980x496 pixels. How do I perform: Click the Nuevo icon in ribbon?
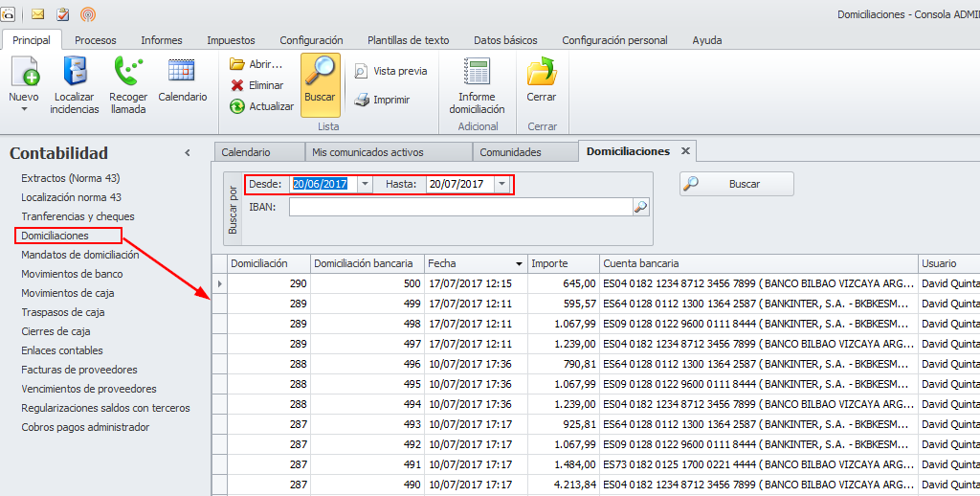[24, 75]
